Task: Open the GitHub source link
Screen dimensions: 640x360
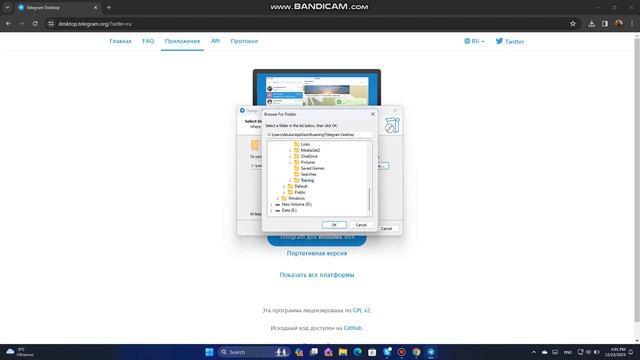Action: [353, 328]
